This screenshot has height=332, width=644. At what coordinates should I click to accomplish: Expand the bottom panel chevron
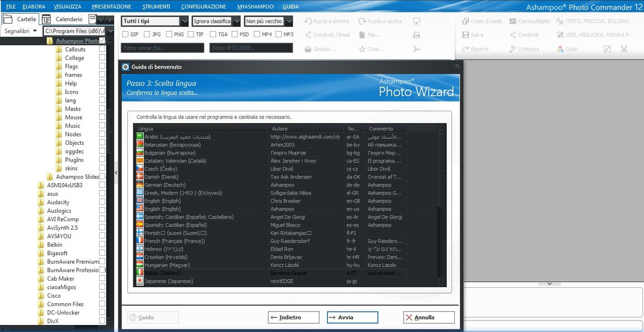coord(549,284)
